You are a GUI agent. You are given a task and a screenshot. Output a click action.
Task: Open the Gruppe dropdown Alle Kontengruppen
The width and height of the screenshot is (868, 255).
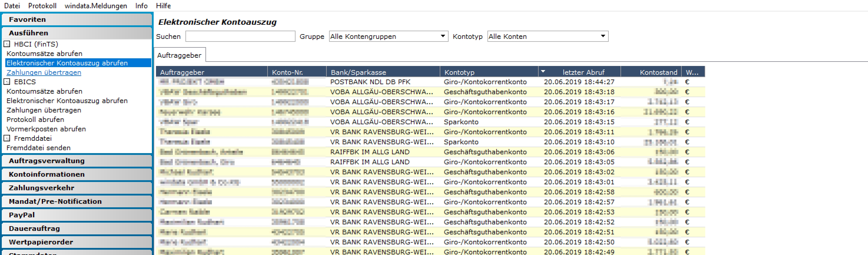click(389, 37)
